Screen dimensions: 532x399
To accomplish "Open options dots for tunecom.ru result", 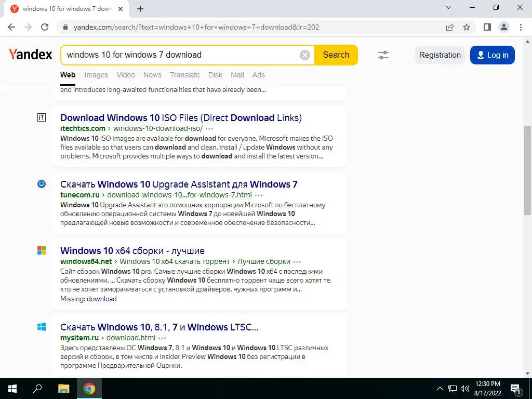I will coord(259,195).
